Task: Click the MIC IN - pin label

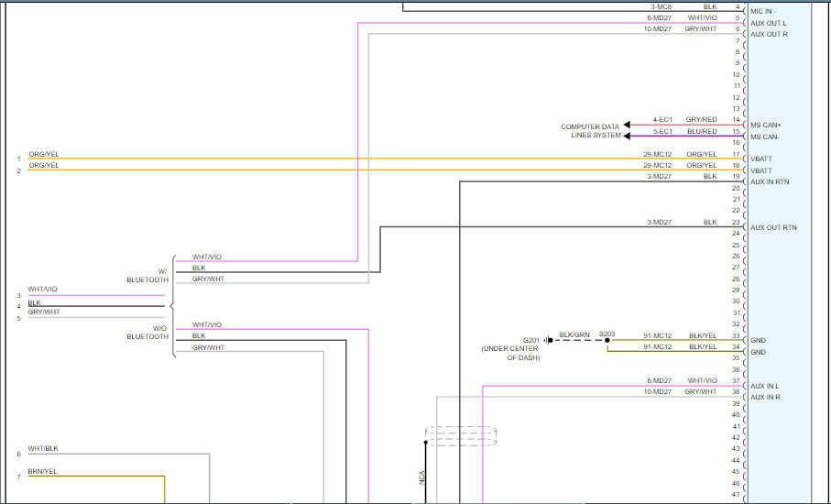Action: pos(764,11)
